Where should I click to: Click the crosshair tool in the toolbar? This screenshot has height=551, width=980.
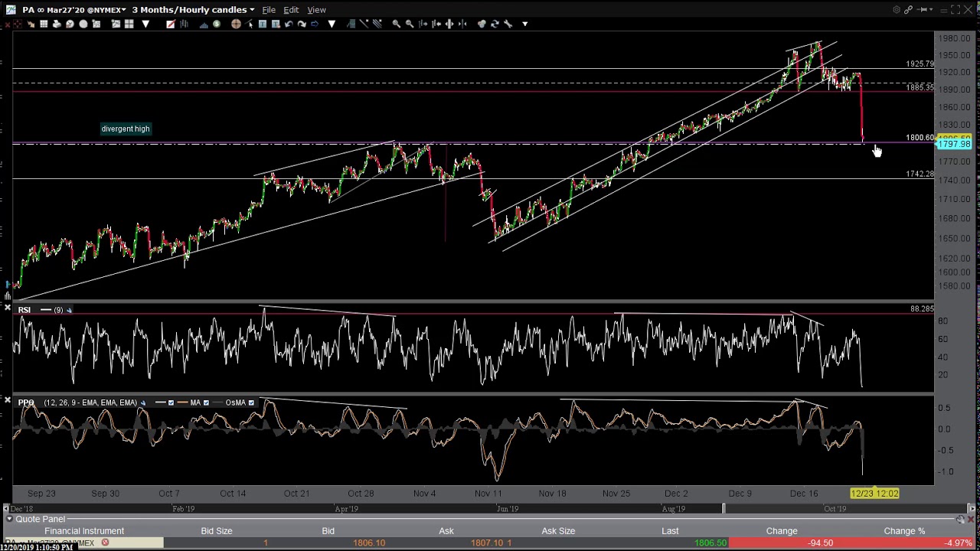tap(17, 24)
